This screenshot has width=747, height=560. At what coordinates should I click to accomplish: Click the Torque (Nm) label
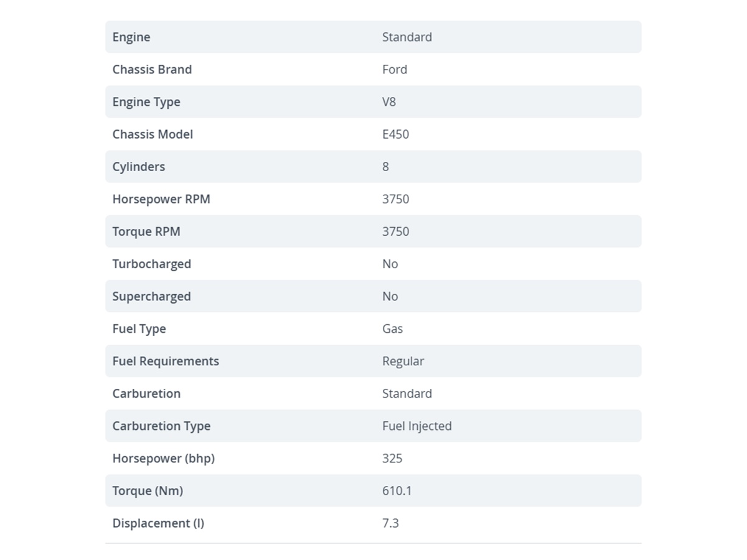(x=148, y=490)
